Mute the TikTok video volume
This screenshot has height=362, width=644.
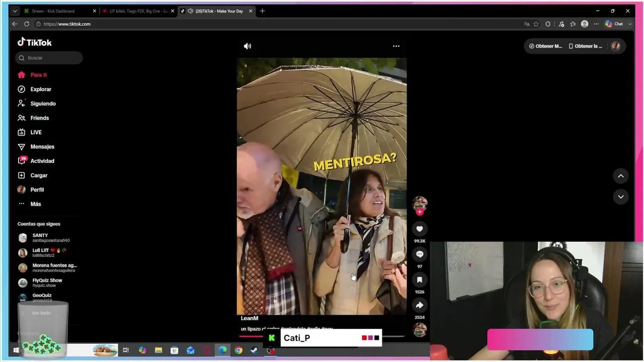click(x=248, y=46)
